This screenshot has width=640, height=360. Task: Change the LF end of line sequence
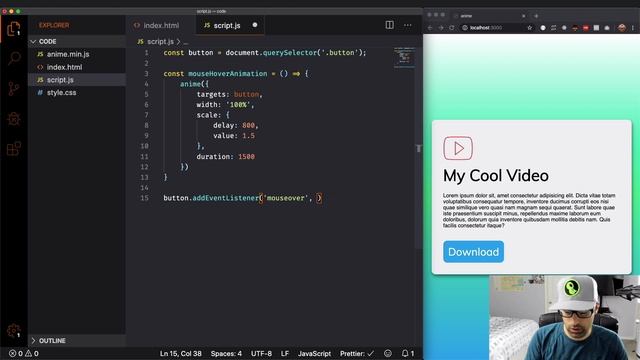[x=284, y=353]
